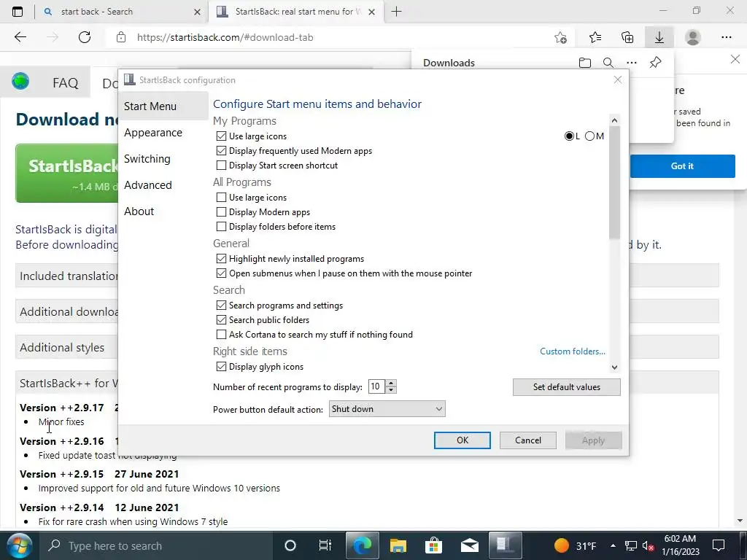The width and height of the screenshot is (747, 560).
Task: Open Mail app from taskbar
Action: coord(470,545)
